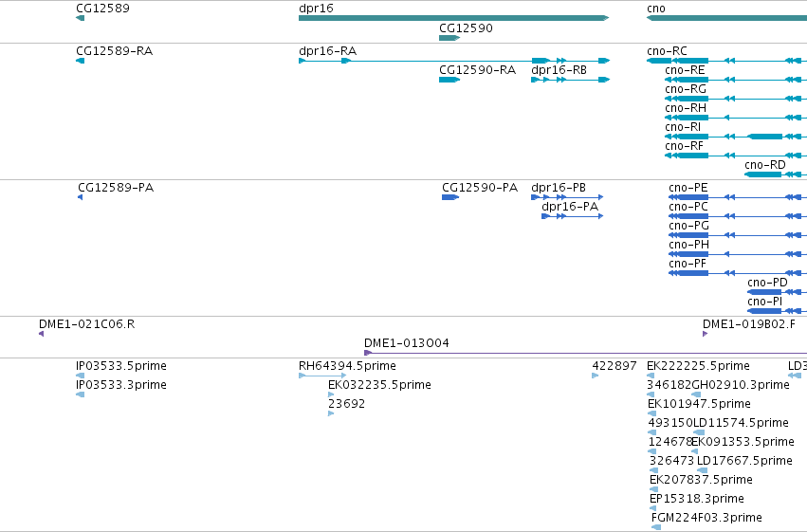Select the 346182 feature arrow

pos(651,395)
